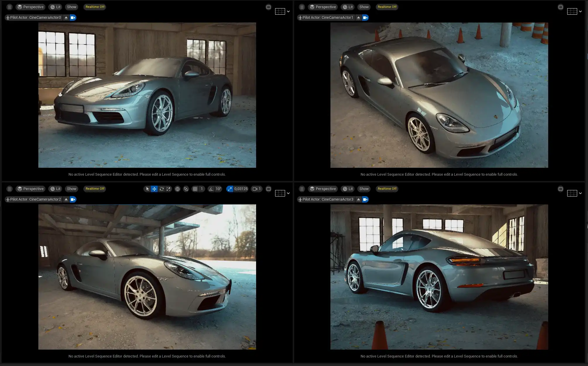Eject from piloting CineCameraActor2
This screenshot has height=366, width=588.
[66, 199]
